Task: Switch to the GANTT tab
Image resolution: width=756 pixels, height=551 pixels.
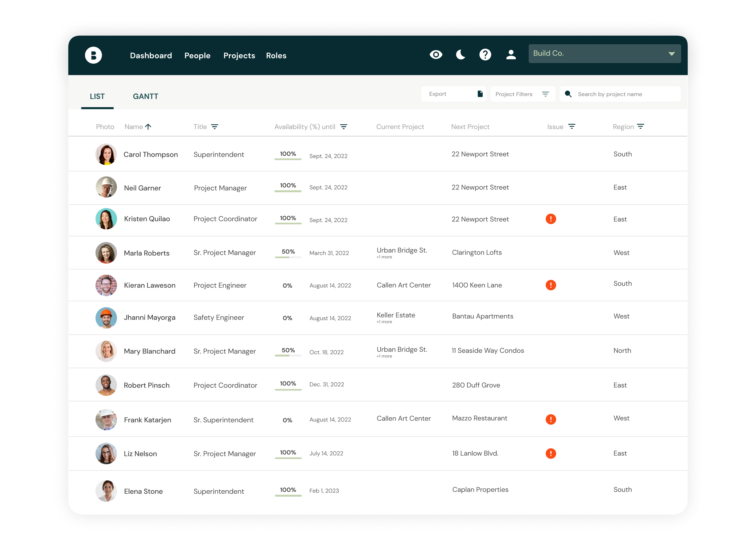Action: [145, 96]
